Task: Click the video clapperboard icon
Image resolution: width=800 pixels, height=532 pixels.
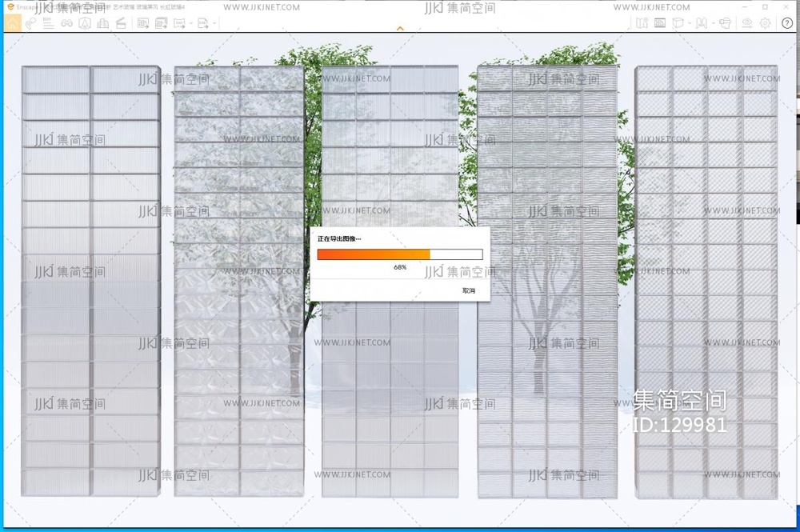Action: [x=121, y=23]
